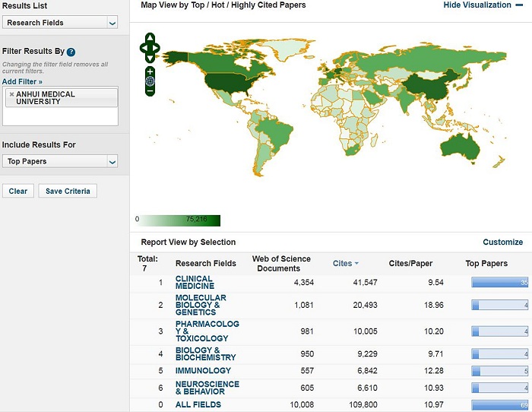Pan the map upward

[150, 38]
